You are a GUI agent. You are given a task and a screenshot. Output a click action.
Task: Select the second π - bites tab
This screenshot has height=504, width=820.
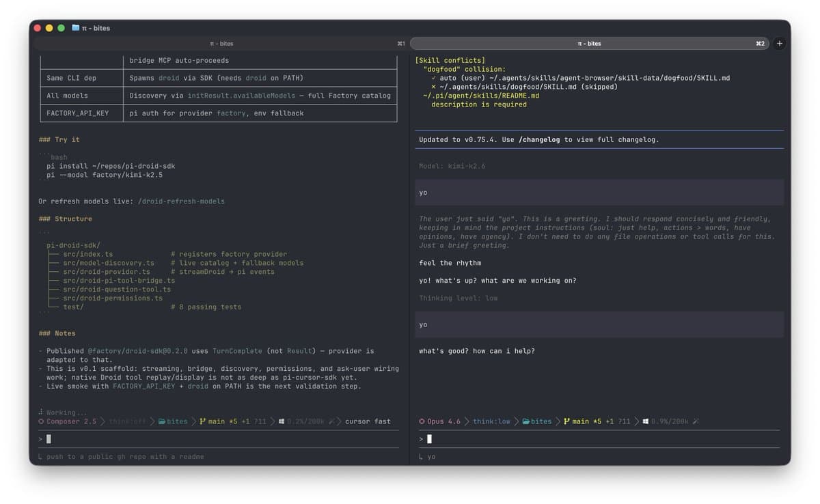click(x=589, y=43)
